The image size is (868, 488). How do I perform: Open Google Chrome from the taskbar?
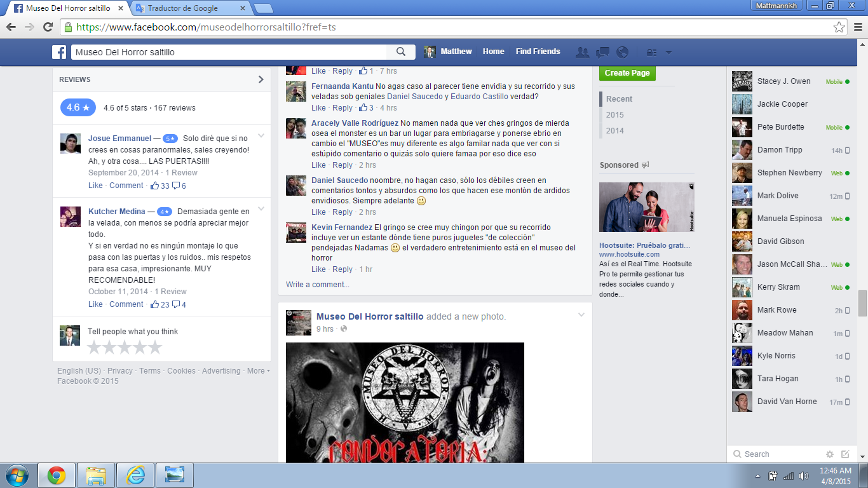point(57,475)
